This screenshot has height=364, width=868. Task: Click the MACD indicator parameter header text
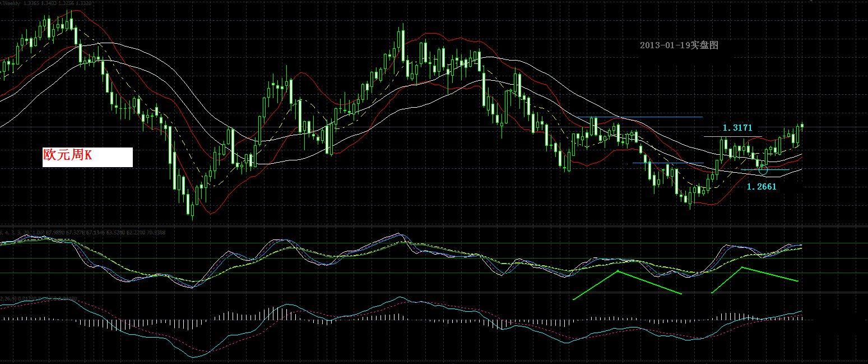coord(39,299)
